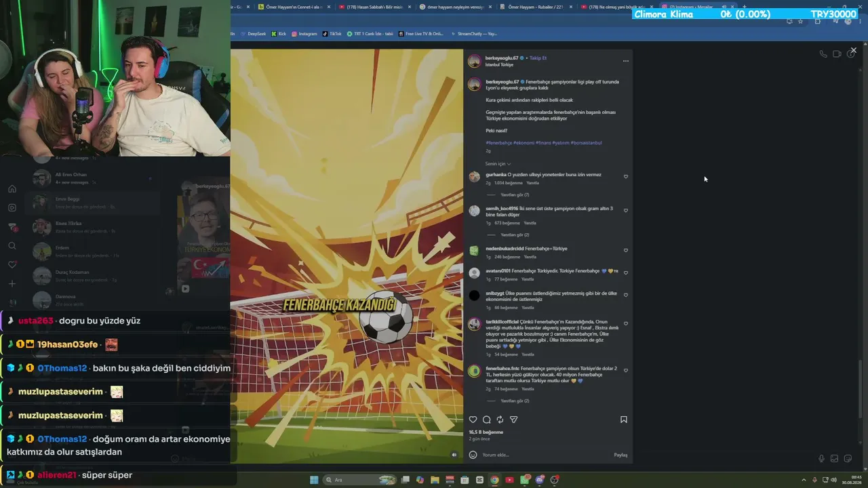The height and width of the screenshot is (488, 868).
Task: Open the 'Senin için' comment sorting dropdown
Action: (498, 164)
